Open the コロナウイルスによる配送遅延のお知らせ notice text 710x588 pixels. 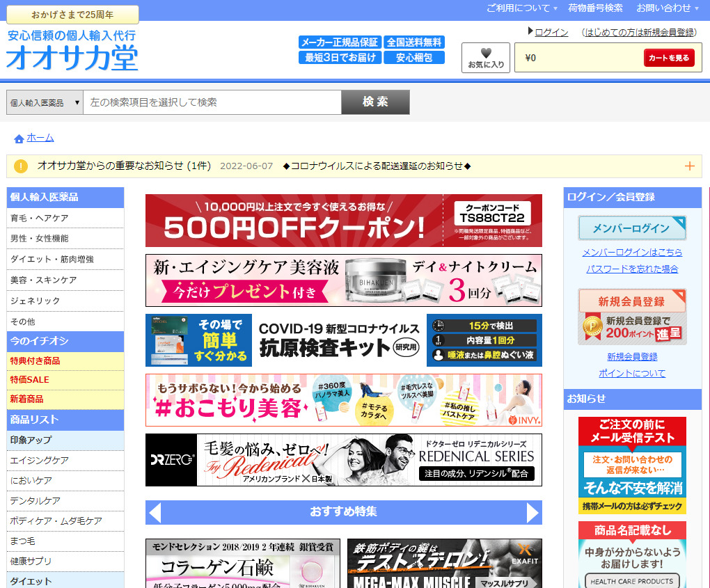point(377,166)
